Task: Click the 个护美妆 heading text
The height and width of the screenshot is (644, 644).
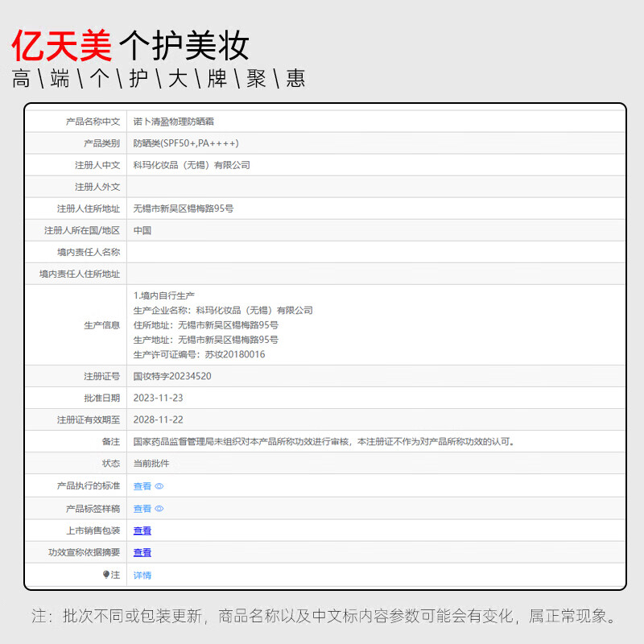Action: pyautogui.click(x=184, y=45)
